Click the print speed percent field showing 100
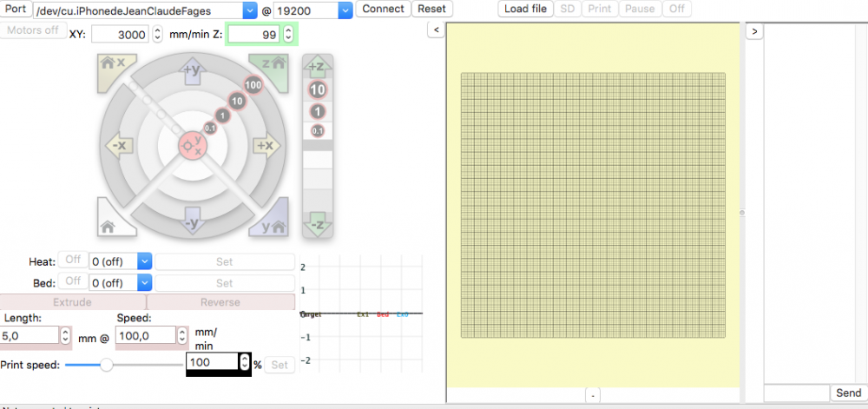868x409 pixels. [213, 362]
